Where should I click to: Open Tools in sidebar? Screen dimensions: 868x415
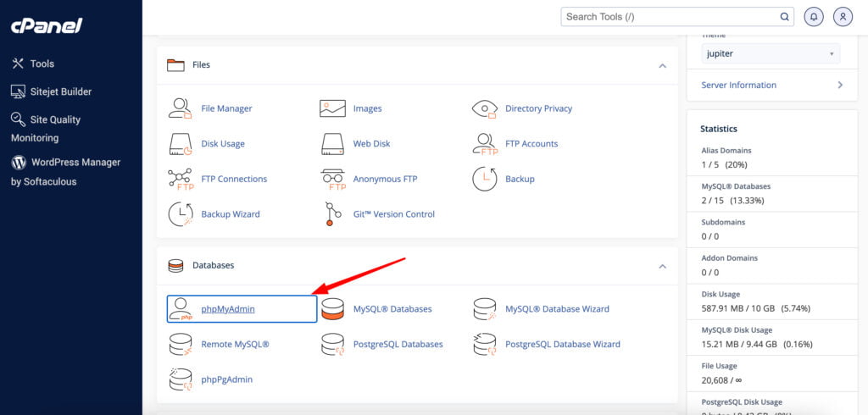point(33,64)
